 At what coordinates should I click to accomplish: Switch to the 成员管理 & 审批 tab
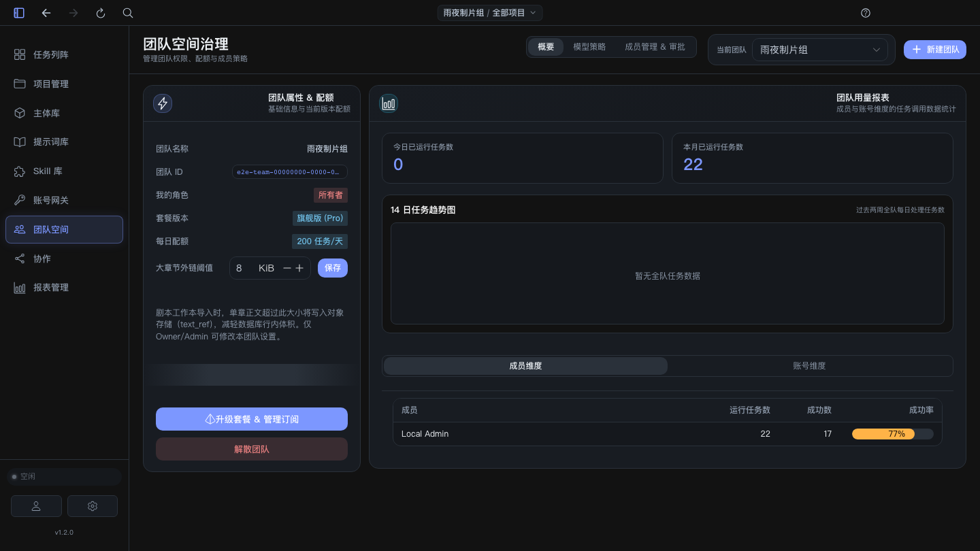[655, 47]
